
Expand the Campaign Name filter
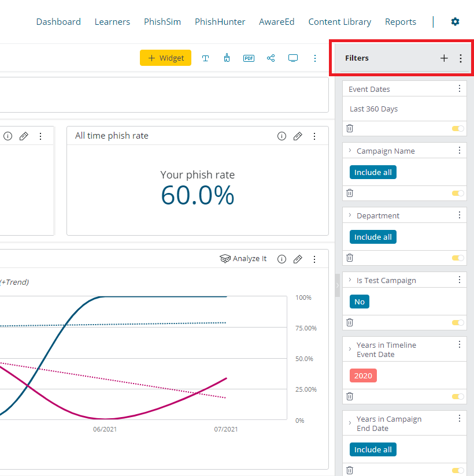click(349, 150)
